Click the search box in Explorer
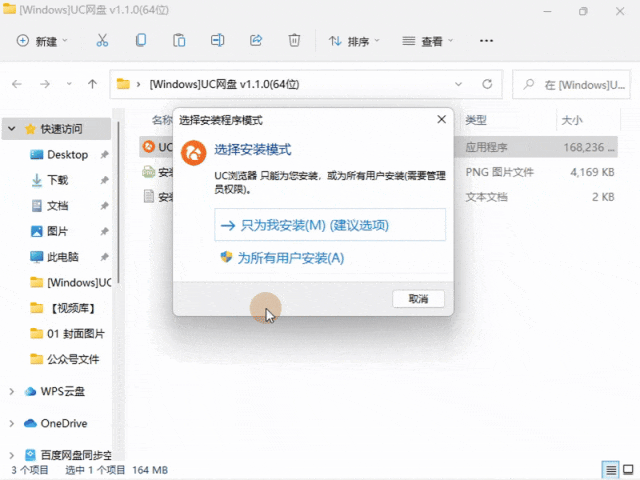640x480 pixels. tap(571, 84)
